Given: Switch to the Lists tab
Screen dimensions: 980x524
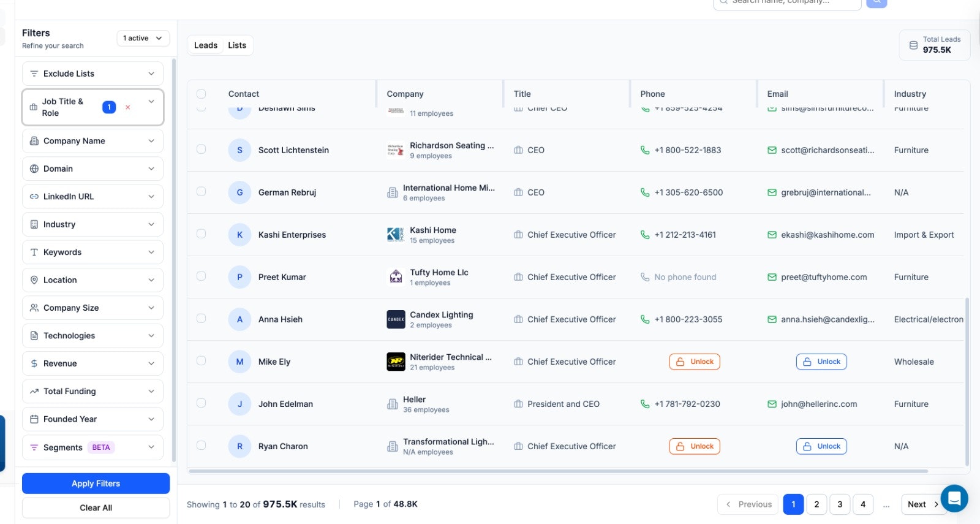Looking at the screenshot, I should (237, 45).
